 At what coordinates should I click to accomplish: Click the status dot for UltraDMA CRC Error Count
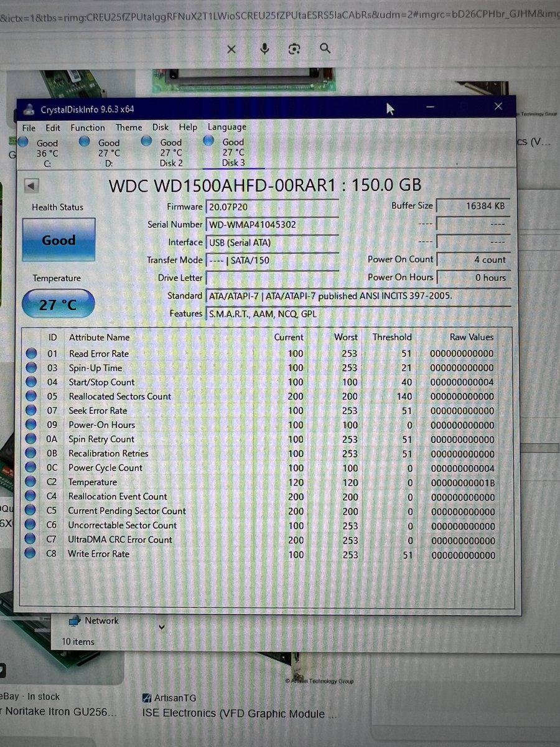(x=30, y=540)
